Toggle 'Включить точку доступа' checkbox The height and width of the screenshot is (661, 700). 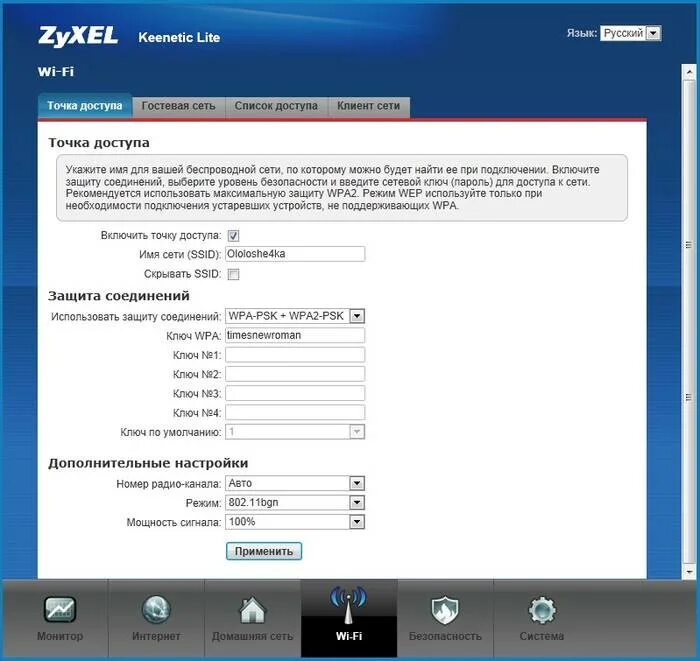pyautogui.click(x=233, y=236)
